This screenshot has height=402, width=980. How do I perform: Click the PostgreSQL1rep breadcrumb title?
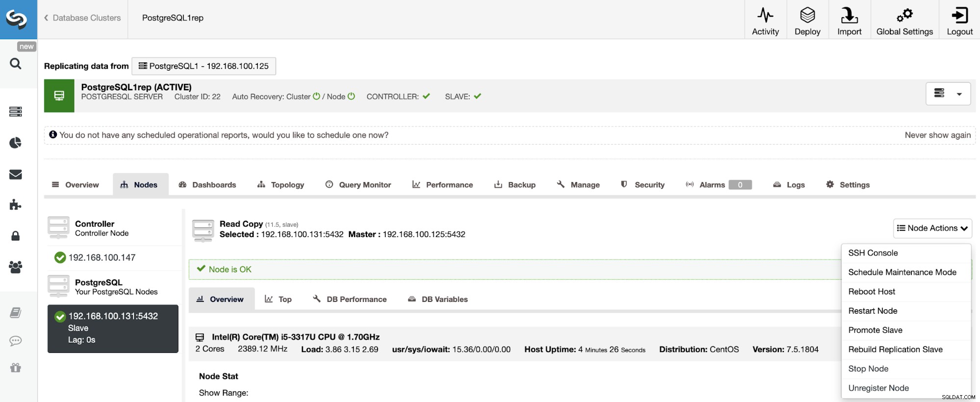tap(173, 18)
